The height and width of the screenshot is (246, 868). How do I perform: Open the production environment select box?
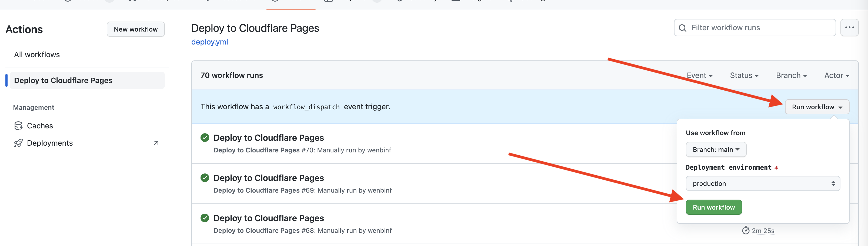pyautogui.click(x=763, y=184)
